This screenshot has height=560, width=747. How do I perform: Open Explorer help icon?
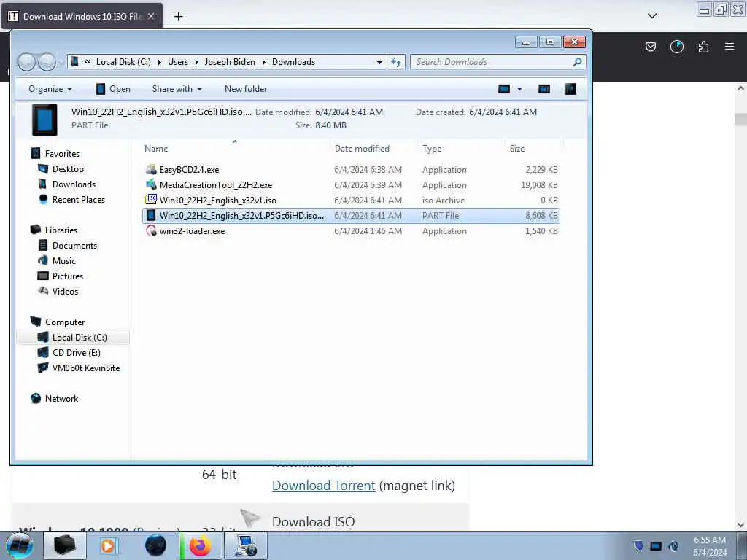click(570, 89)
